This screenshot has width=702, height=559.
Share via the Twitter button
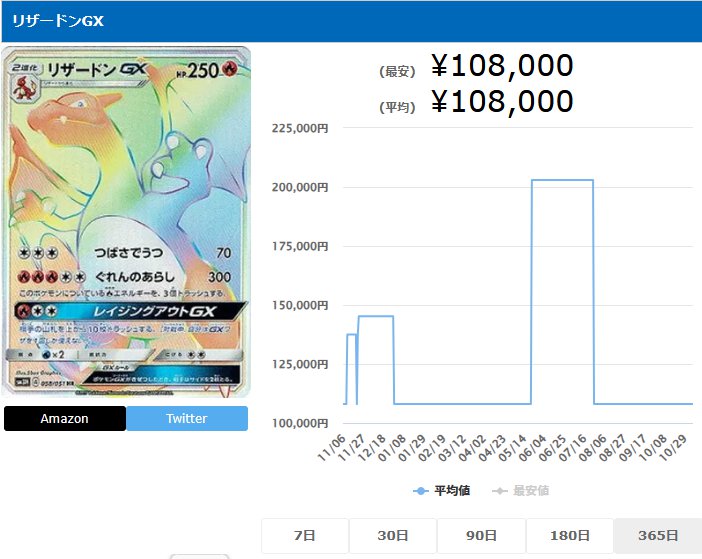[187, 418]
